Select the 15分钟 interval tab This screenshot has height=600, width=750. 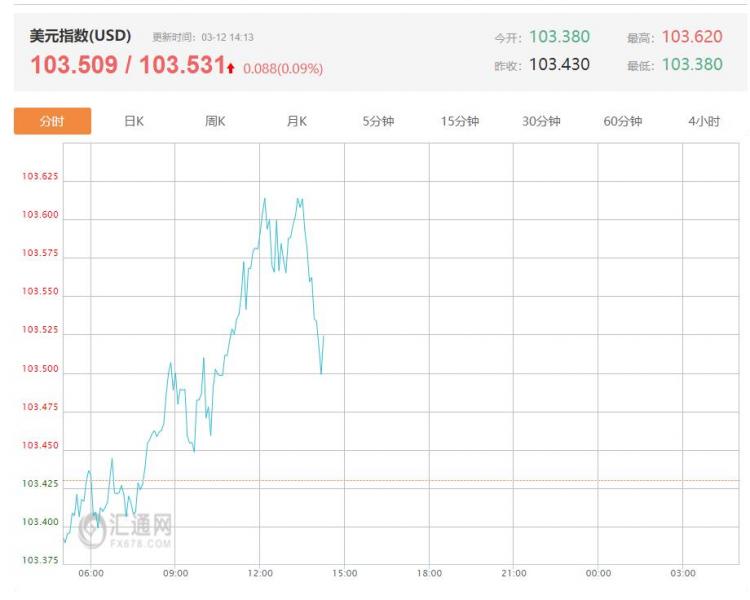tap(460, 121)
